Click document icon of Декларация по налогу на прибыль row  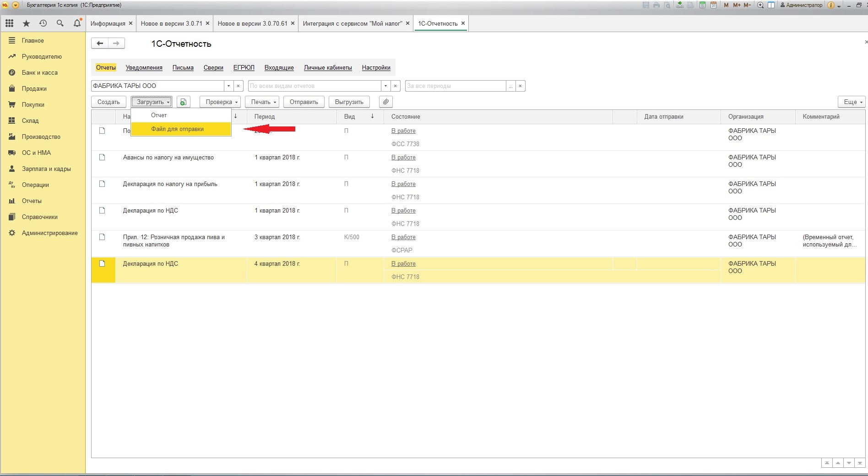[102, 184]
